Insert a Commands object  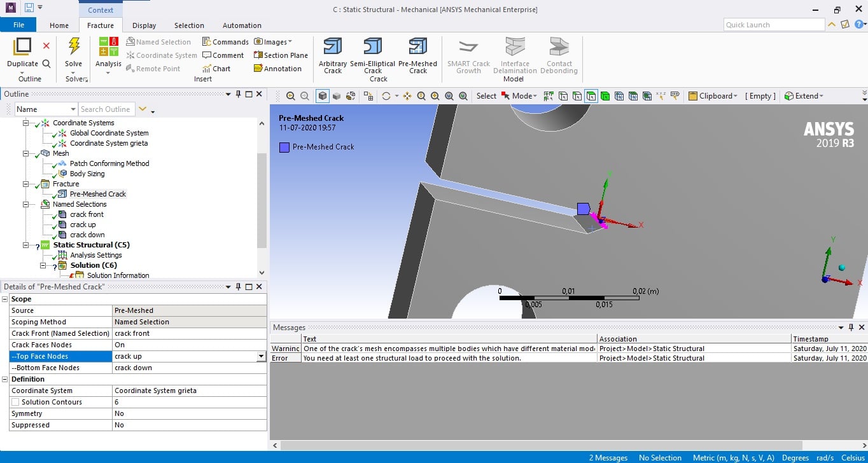225,42
